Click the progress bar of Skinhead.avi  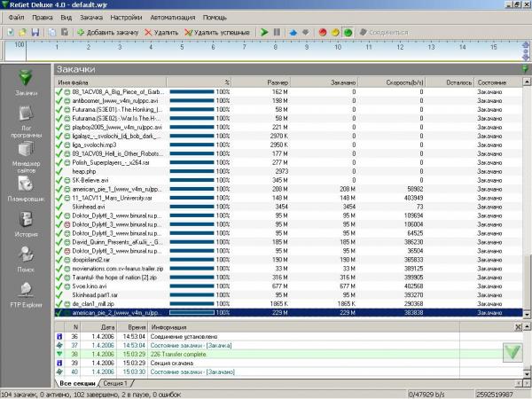pyautogui.click(x=192, y=207)
